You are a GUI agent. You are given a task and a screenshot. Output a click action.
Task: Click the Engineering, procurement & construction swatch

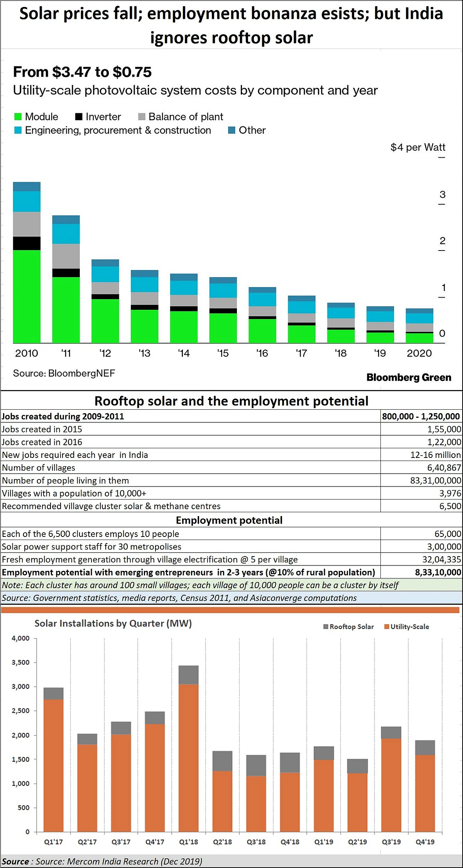[x=18, y=130]
